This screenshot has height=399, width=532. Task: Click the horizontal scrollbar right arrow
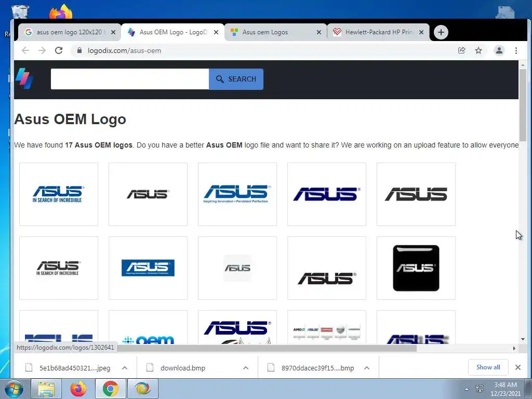(514, 349)
